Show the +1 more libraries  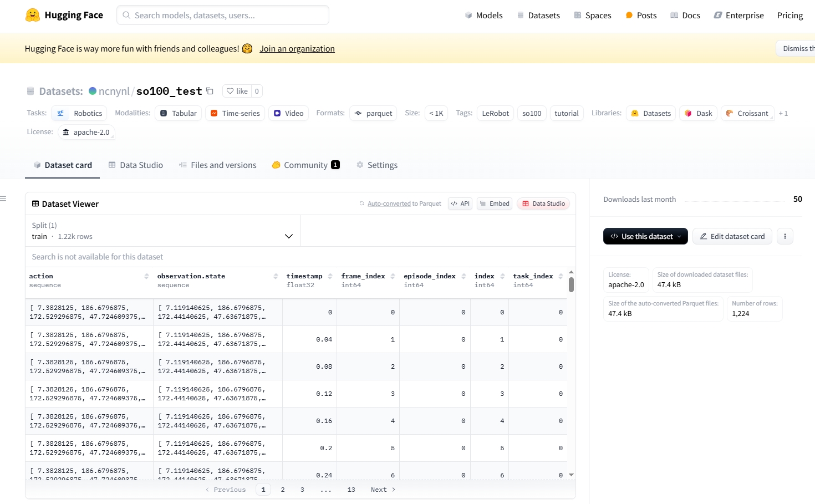coord(783,113)
